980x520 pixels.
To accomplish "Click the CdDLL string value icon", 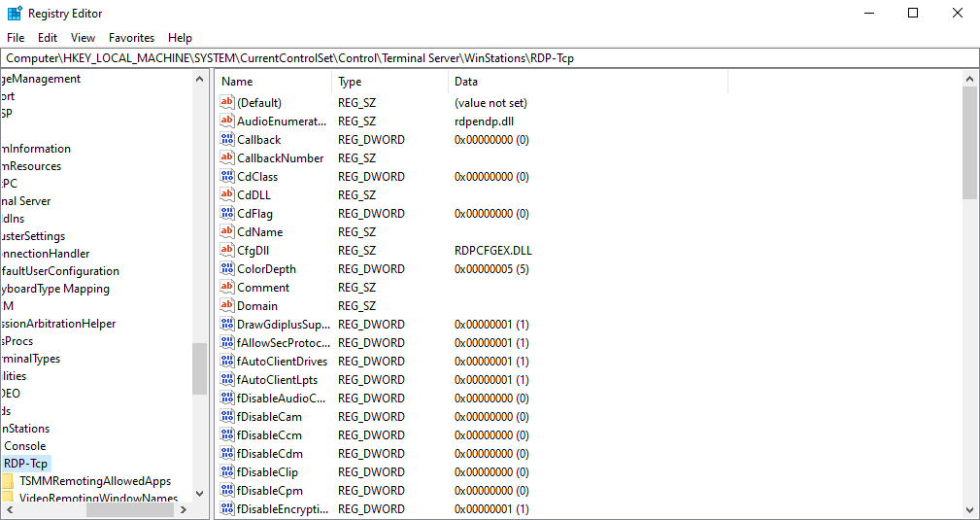I will [227, 194].
